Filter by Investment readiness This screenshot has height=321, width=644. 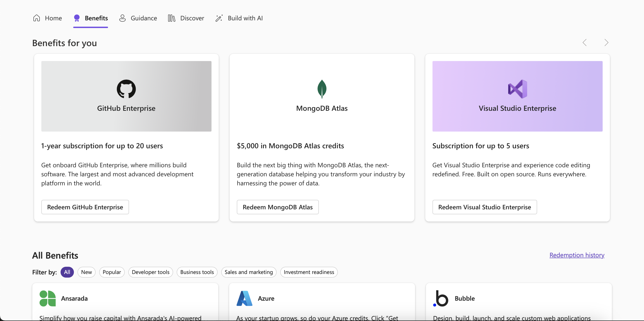tap(309, 272)
